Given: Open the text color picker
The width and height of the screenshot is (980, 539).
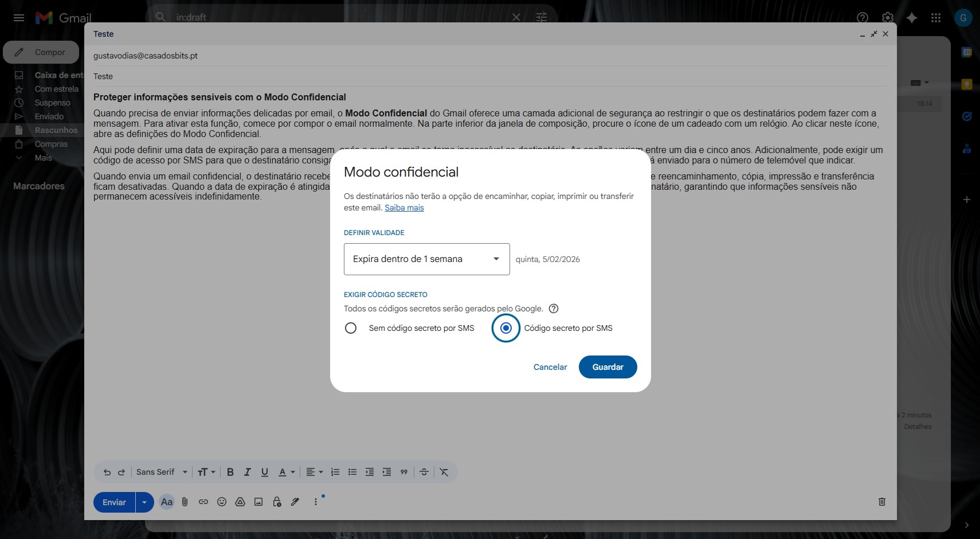Looking at the screenshot, I should point(286,472).
